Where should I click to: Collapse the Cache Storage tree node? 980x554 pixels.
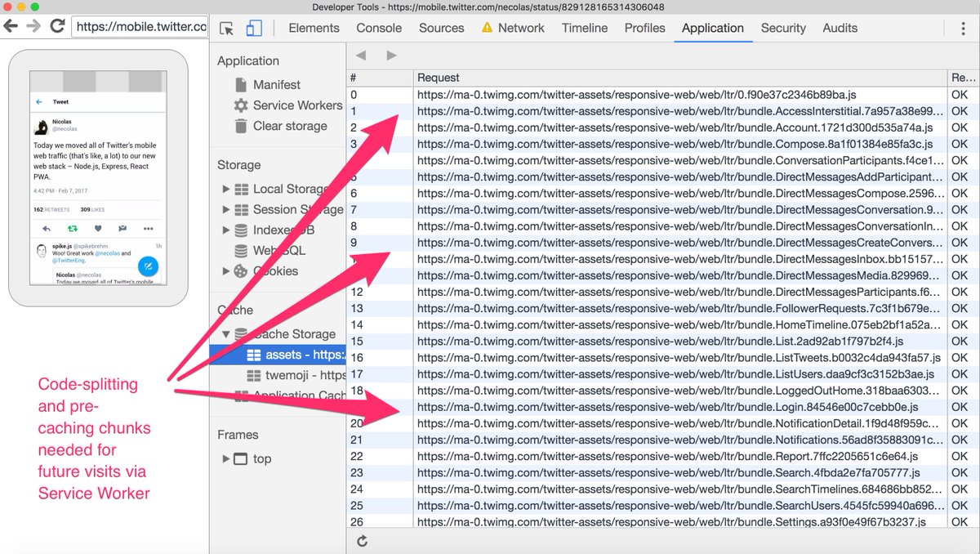tap(226, 334)
